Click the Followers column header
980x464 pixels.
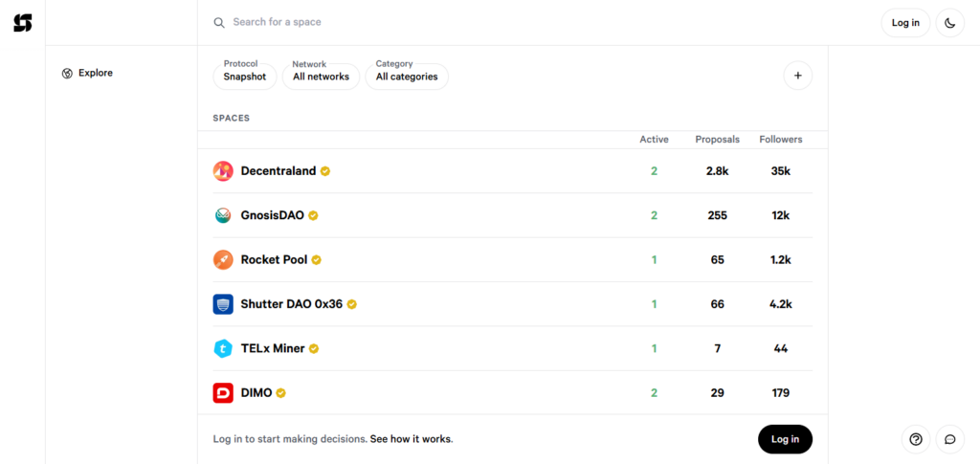tap(781, 140)
